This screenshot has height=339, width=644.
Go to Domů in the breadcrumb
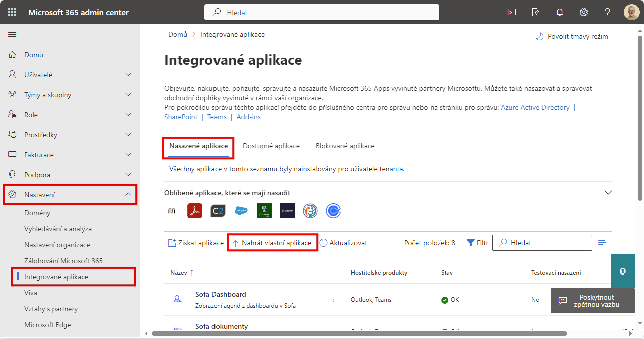(178, 34)
